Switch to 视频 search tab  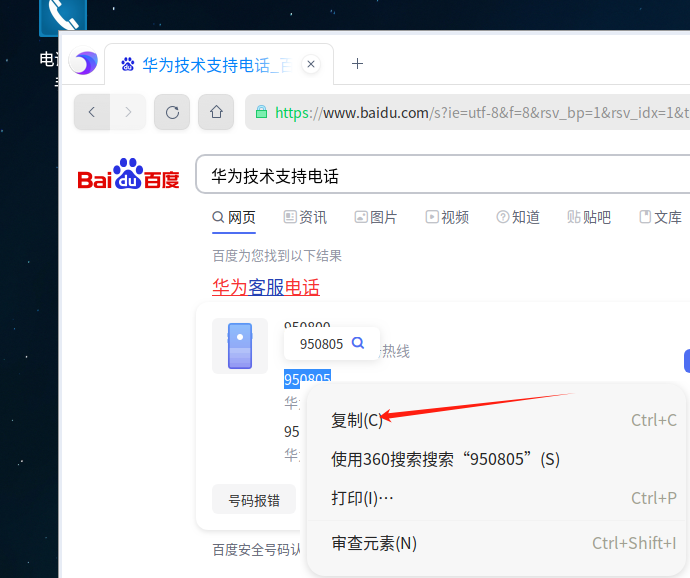(447, 217)
